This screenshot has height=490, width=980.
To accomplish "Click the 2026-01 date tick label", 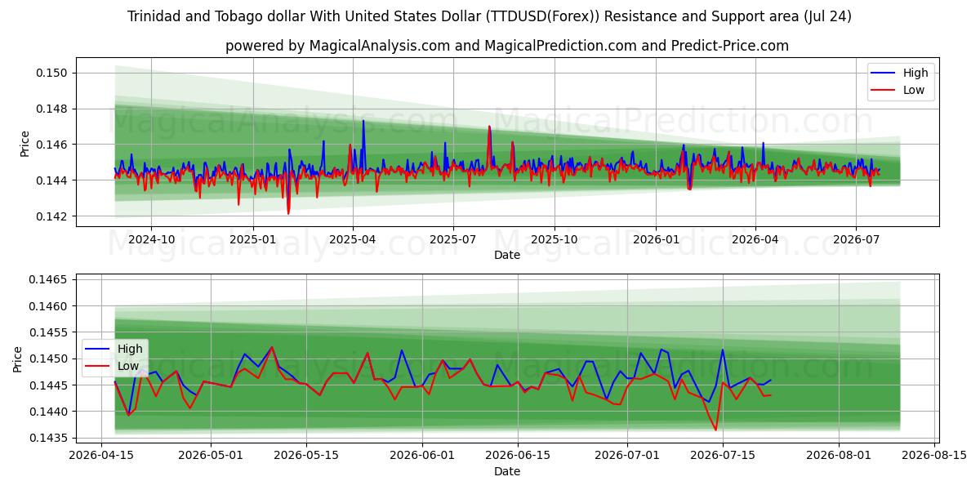I will point(655,241).
